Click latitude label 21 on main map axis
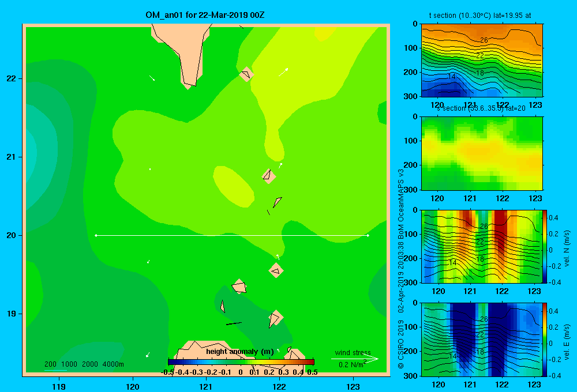This screenshot has height=392, width=577. pos(11,157)
